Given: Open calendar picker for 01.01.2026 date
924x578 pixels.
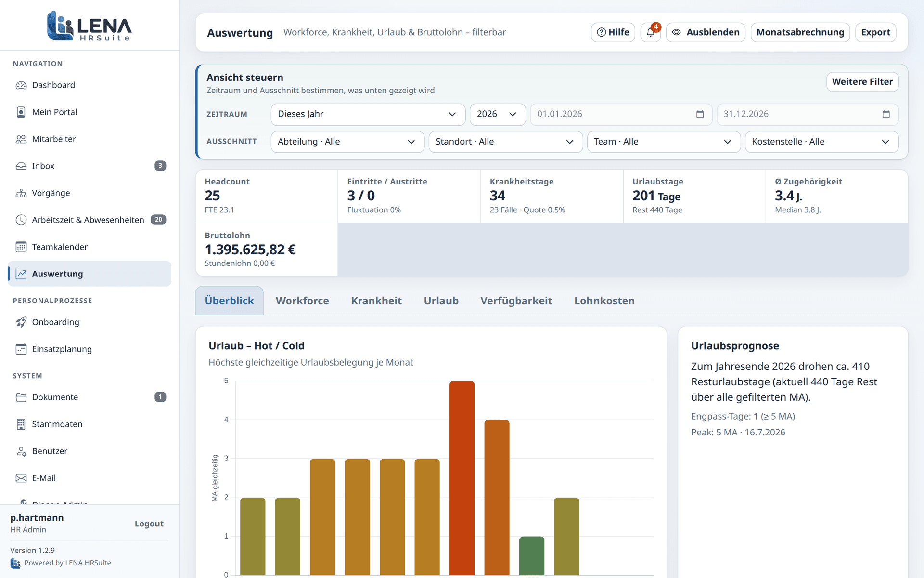Looking at the screenshot, I should coord(700,114).
